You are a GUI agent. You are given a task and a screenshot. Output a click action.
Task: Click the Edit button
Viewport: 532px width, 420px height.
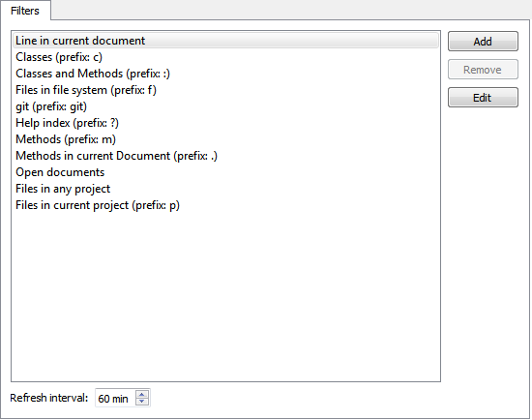click(483, 98)
